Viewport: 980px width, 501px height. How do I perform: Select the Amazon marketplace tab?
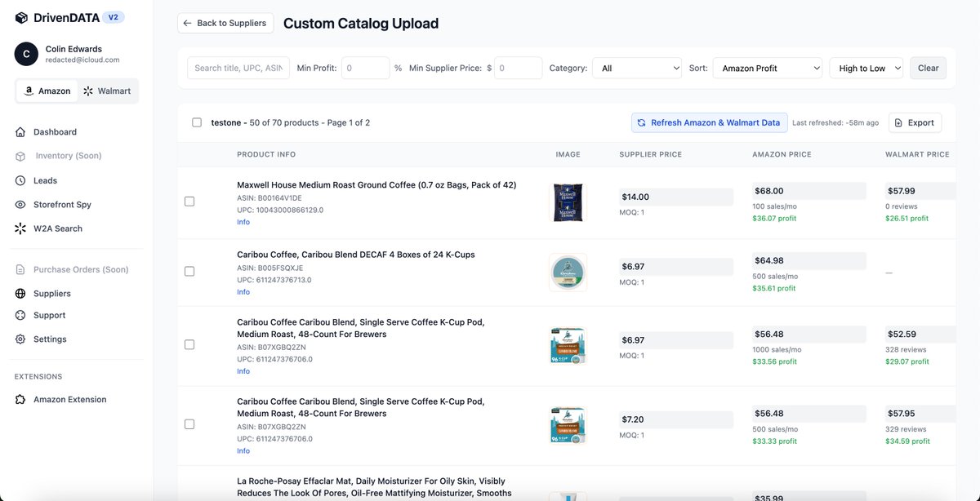pyautogui.click(x=47, y=91)
